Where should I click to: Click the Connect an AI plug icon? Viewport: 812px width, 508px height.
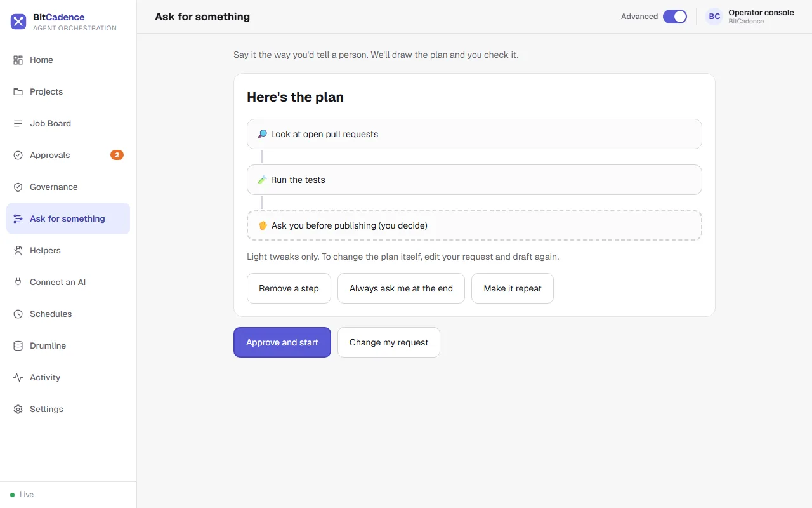click(18, 282)
